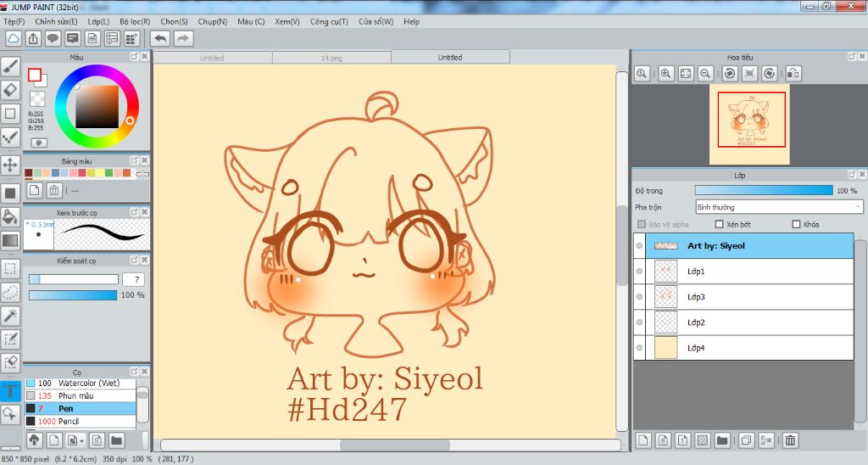
Task: Enable the Xén bớt checkbox
Action: coord(719,225)
